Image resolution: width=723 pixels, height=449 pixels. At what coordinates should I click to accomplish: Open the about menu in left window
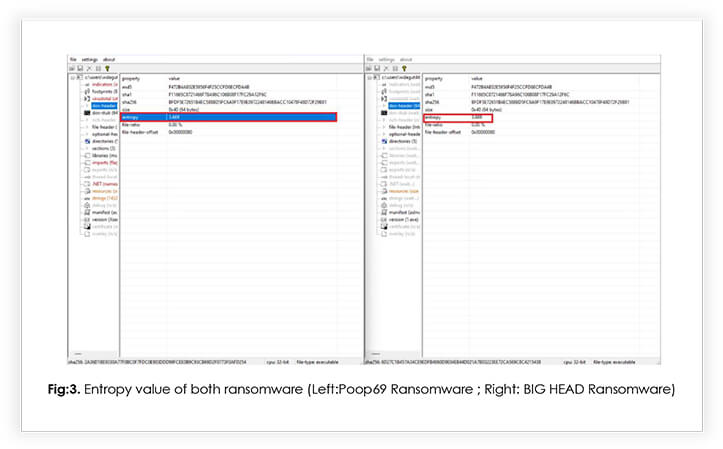tap(109, 59)
